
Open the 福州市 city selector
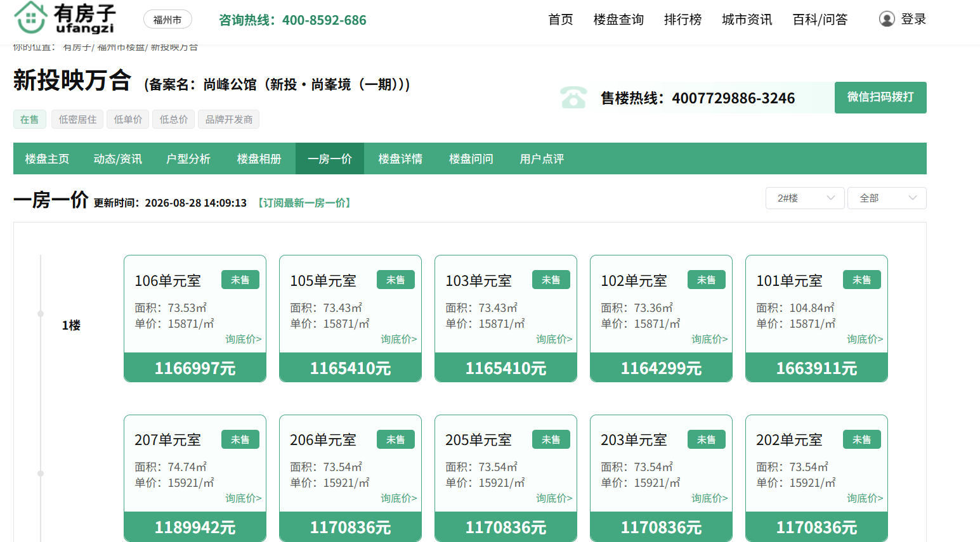(x=167, y=20)
